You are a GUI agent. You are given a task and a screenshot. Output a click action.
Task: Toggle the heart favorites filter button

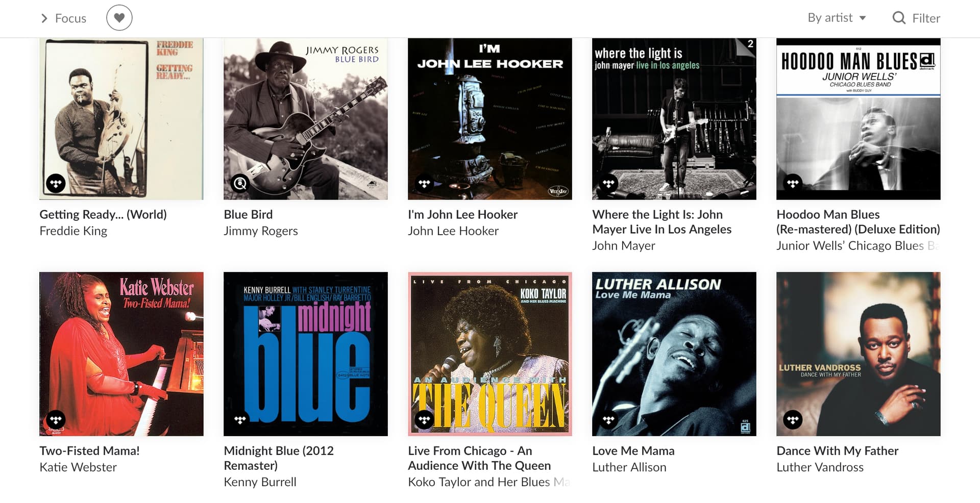[x=119, y=18]
